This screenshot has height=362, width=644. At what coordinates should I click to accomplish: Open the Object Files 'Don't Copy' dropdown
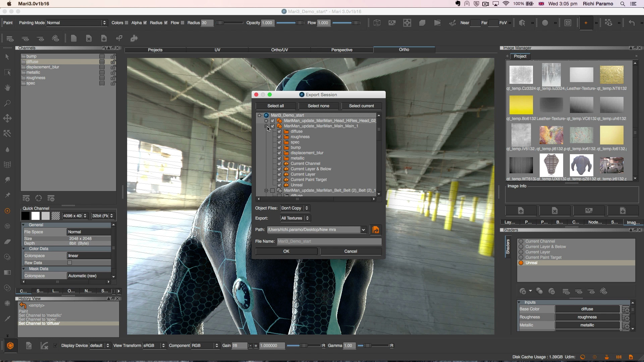(x=295, y=208)
